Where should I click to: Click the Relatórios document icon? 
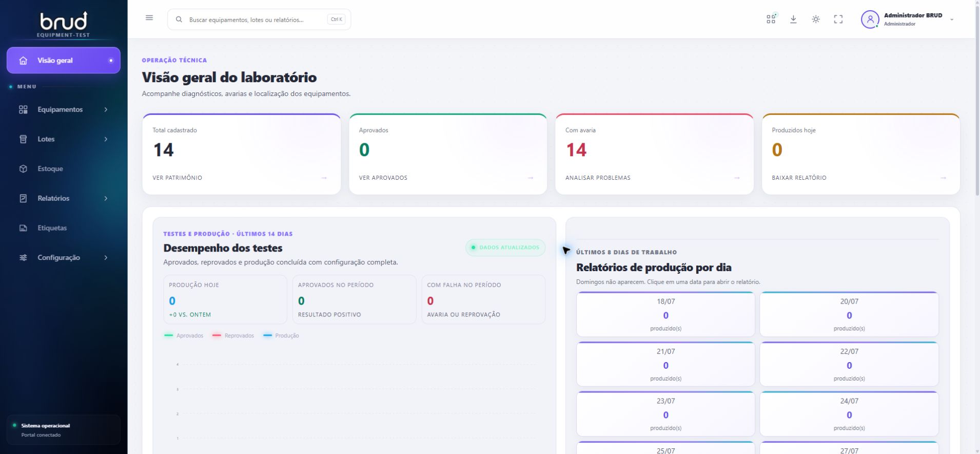(23, 198)
